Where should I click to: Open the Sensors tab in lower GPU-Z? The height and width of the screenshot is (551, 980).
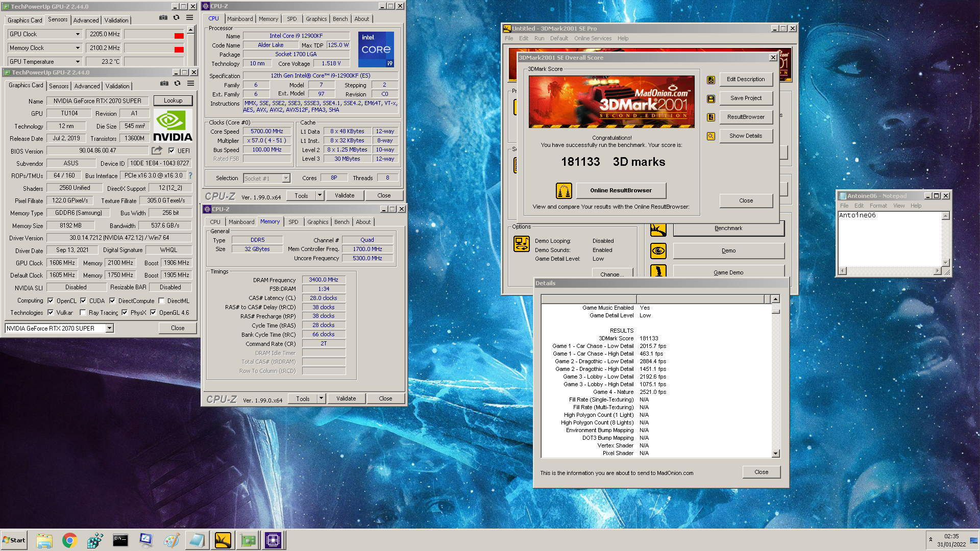[x=59, y=86]
